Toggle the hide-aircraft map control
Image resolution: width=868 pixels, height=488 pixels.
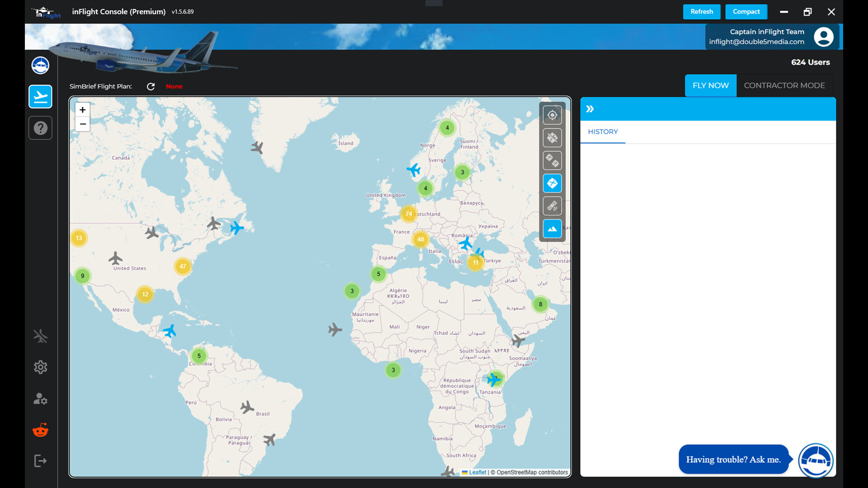[x=552, y=138]
